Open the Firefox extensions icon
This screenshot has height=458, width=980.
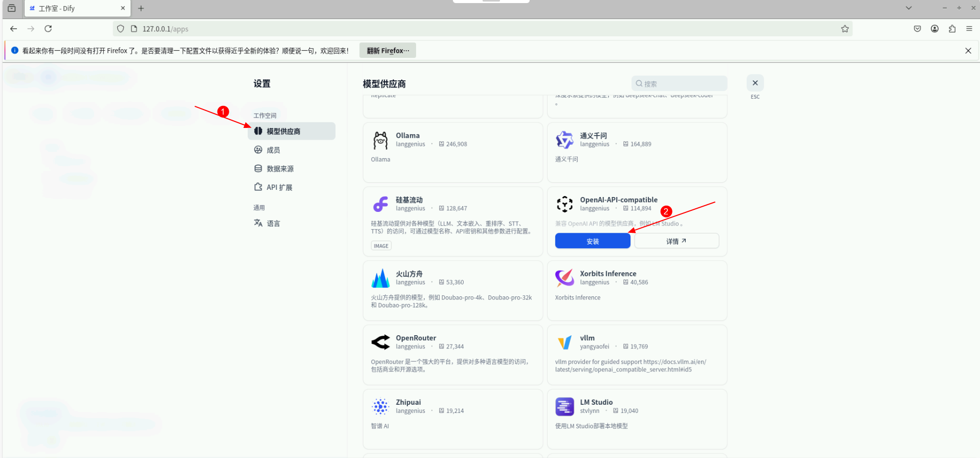coord(952,29)
